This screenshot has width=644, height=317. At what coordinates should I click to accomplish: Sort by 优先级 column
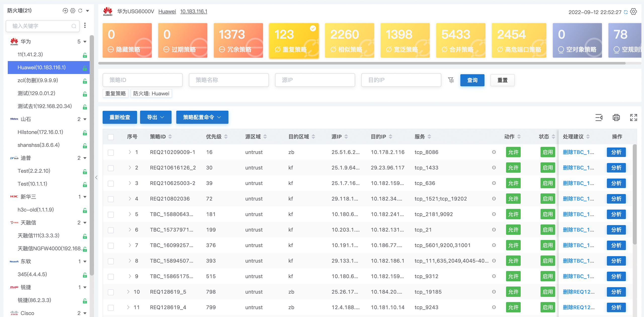226,136
